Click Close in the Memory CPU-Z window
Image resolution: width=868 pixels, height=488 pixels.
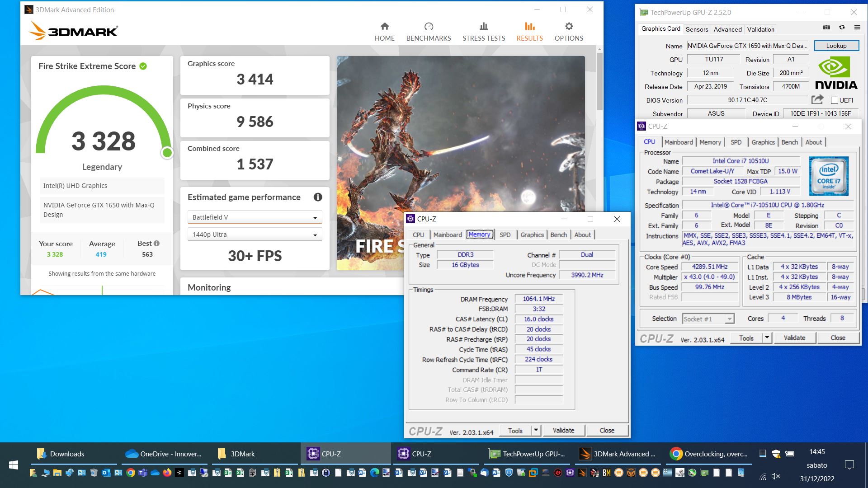coord(607,430)
